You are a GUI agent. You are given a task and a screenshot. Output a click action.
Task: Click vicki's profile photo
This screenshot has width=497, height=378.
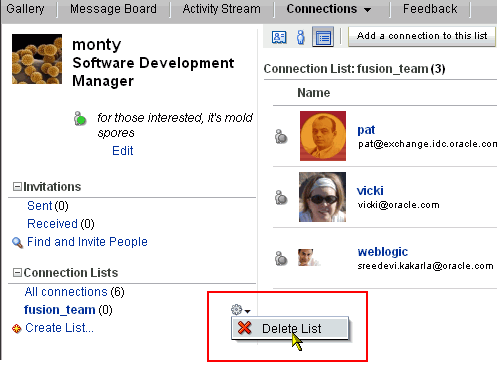click(x=322, y=197)
